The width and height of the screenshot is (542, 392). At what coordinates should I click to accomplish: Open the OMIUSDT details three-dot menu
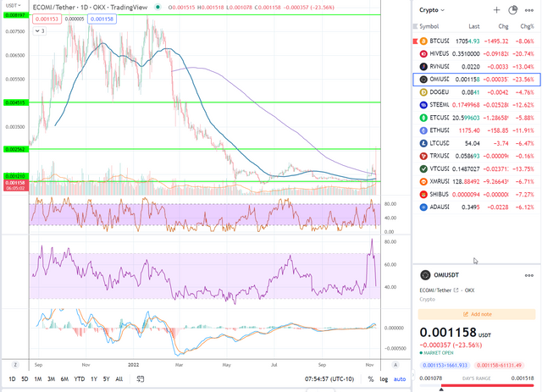pos(528,275)
